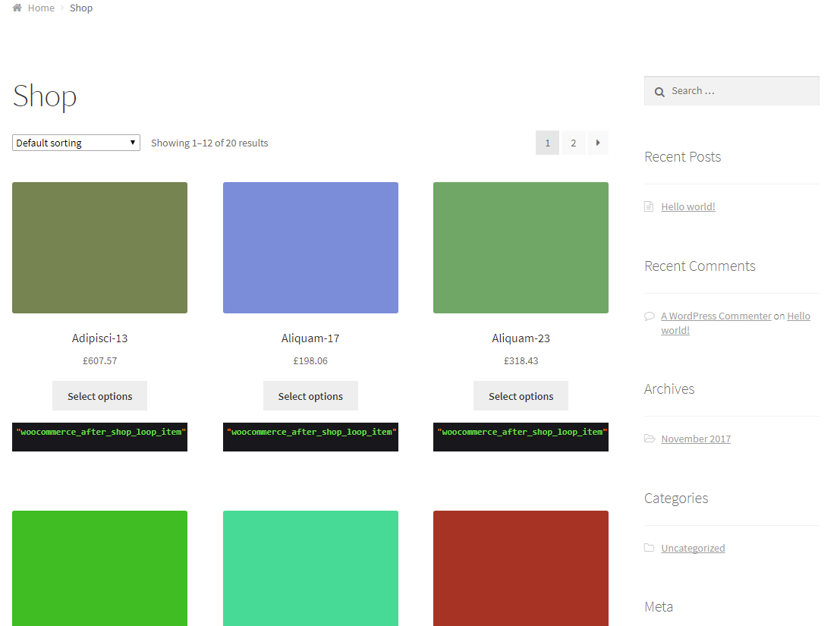Click the Recent Posts heading

tap(682, 157)
